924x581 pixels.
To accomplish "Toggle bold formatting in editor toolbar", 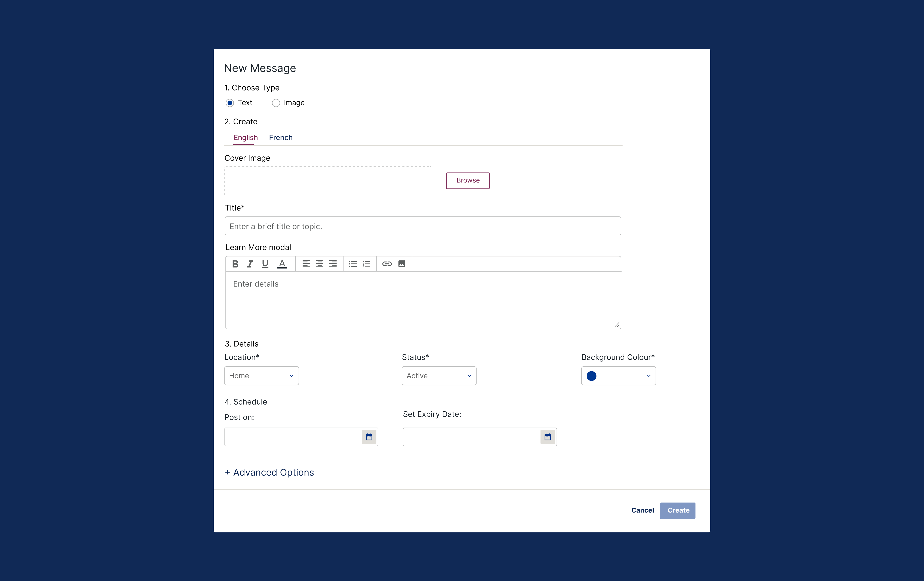I will (235, 264).
